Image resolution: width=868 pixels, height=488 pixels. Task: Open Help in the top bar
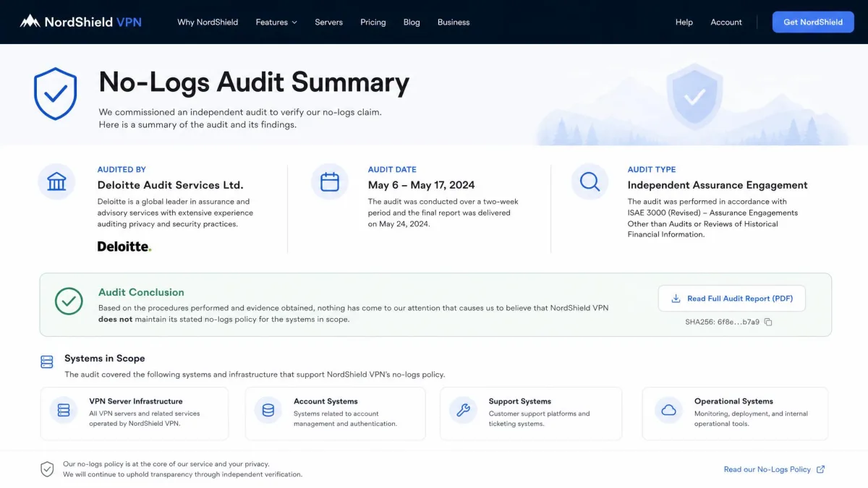point(684,22)
